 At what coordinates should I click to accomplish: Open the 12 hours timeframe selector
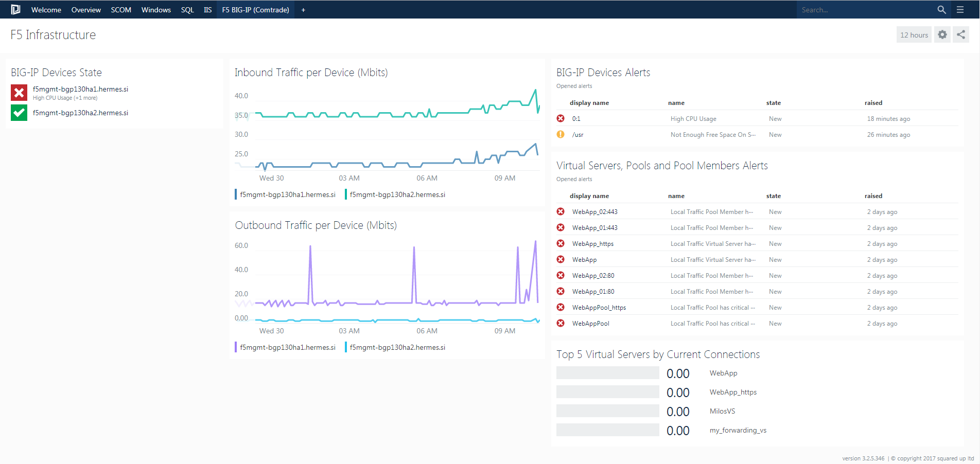[x=914, y=35]
